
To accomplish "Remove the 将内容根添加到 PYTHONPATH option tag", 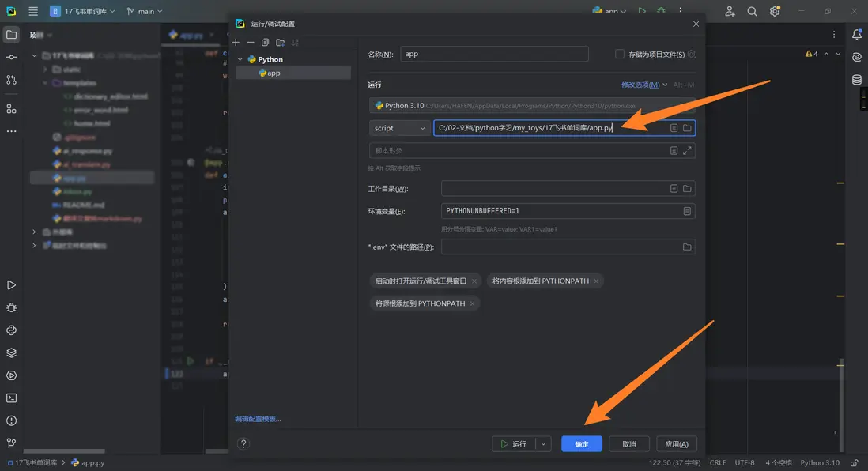I will pos(596,281).
